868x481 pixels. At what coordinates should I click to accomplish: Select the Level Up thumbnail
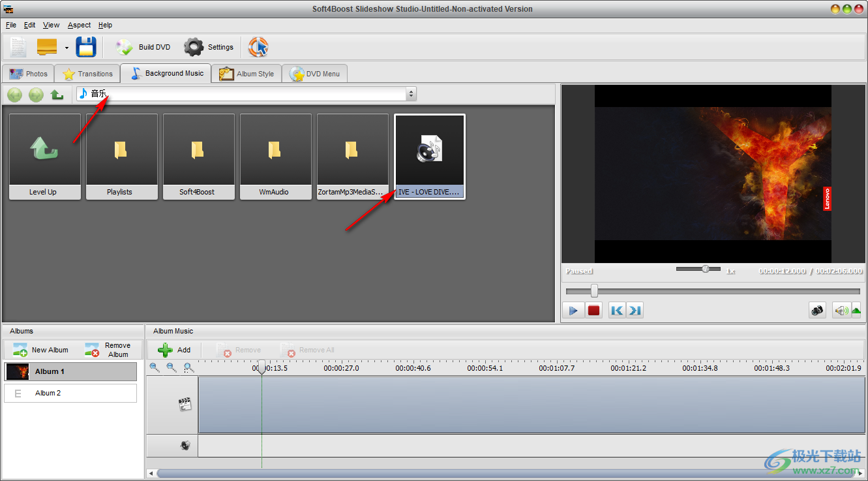[x=45, y=157]
